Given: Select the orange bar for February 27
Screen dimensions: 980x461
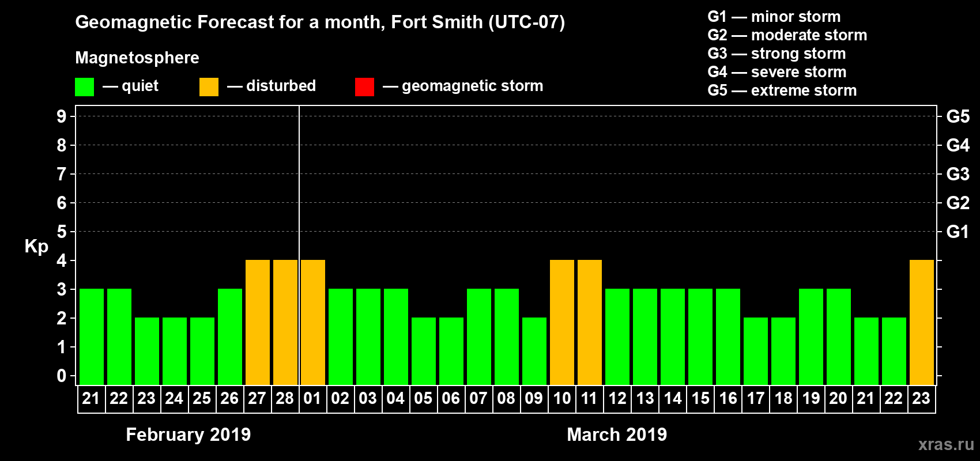Looking at the screenshot, I should pos(258,323).
